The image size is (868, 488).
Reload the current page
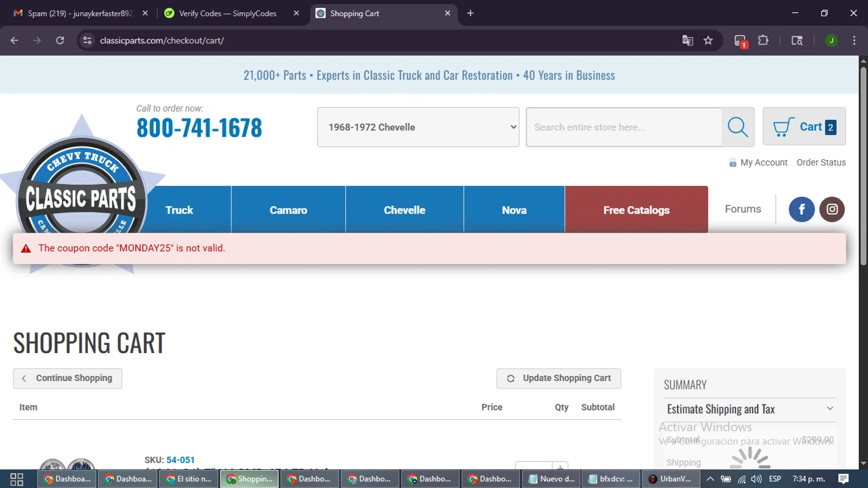point(60,41)
